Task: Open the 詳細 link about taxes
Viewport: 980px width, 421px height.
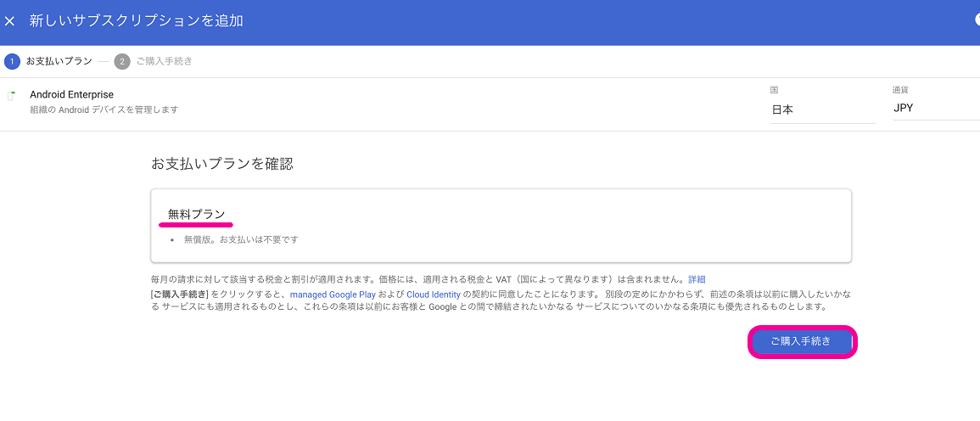Action: (697, 279)
